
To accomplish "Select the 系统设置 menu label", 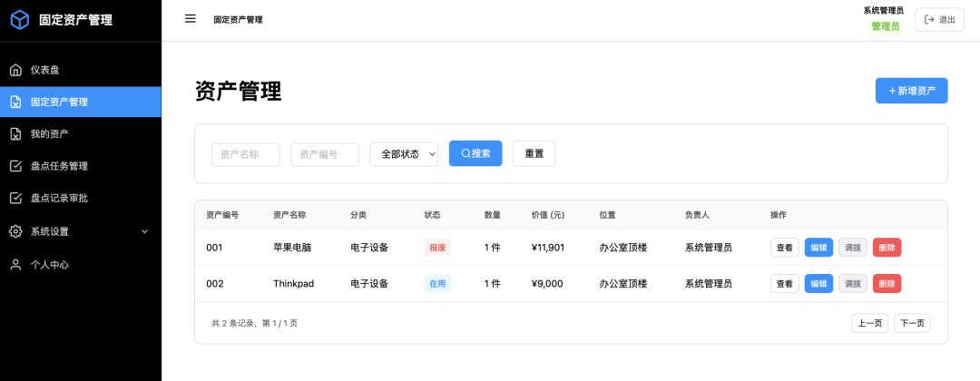I will 49,231.
